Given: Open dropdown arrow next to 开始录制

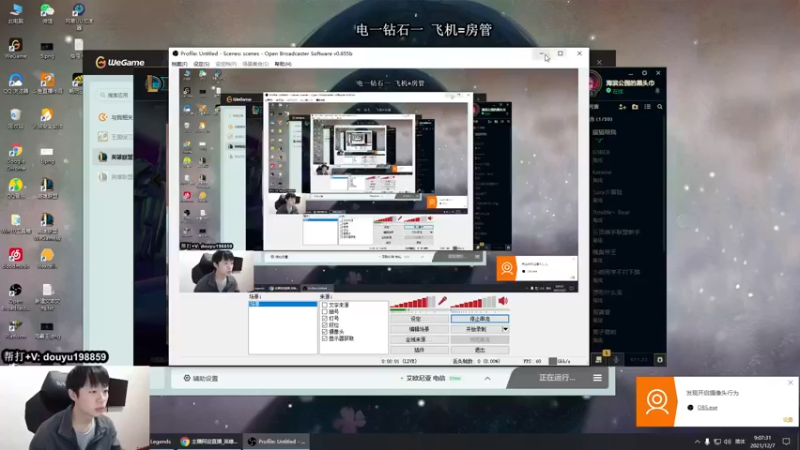Looking at the screenshot, I should [x=505, y=329].
